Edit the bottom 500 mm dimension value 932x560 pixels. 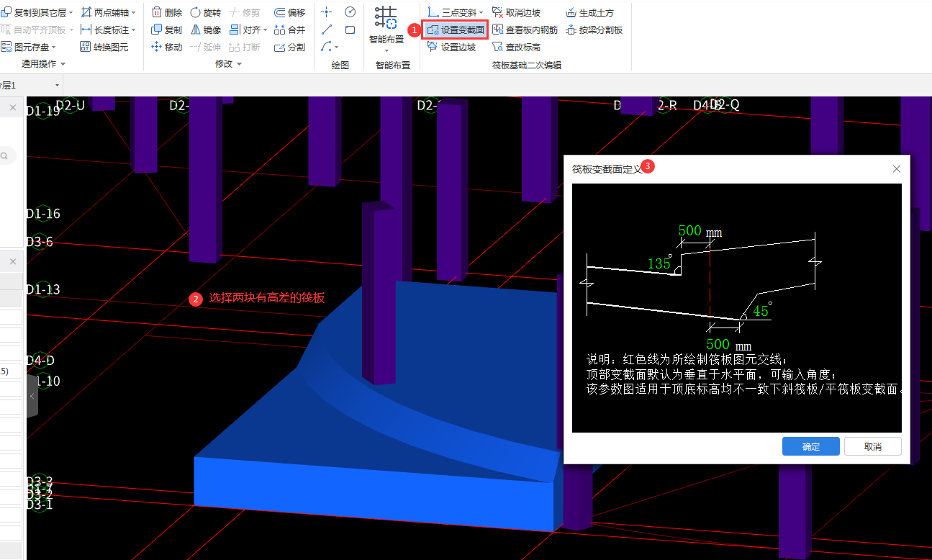tap(718, 344)
